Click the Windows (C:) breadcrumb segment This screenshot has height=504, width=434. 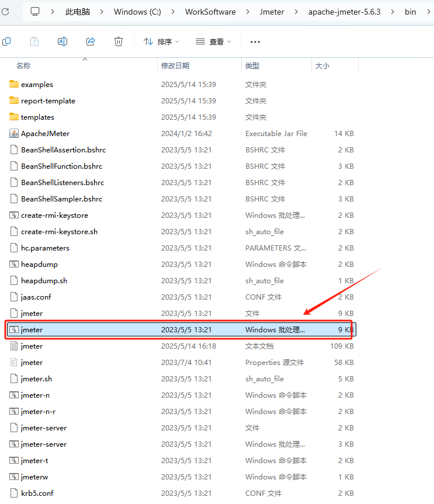click(x=137, y=12)
